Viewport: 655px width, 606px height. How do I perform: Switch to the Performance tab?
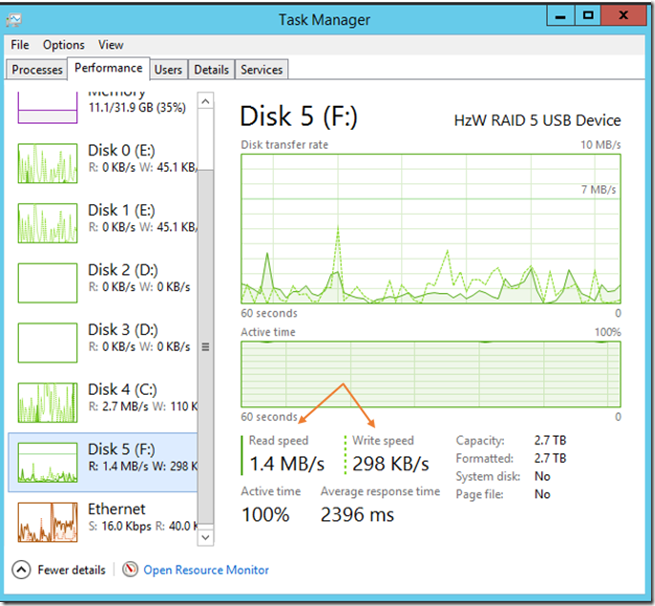(x=108, y=68)
